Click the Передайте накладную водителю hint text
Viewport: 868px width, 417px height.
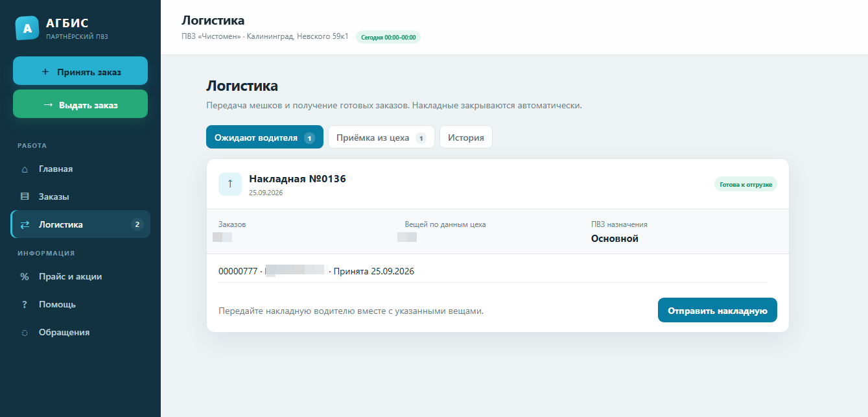point(351,311)
